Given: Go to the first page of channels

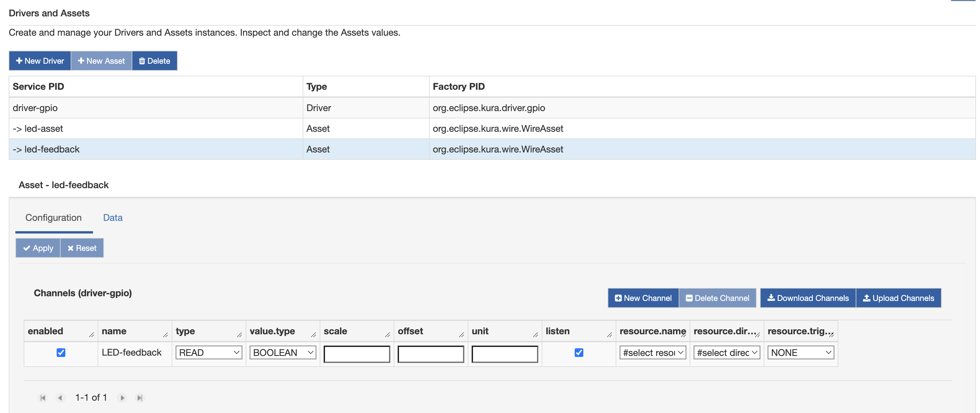Looking at the screenshot, I should click(43, 398).
